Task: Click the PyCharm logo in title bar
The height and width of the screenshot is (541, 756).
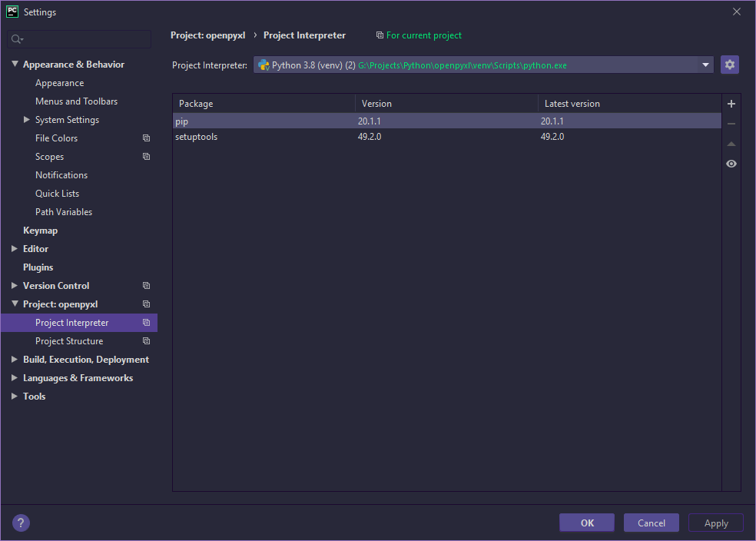Action: click(12, 12)
